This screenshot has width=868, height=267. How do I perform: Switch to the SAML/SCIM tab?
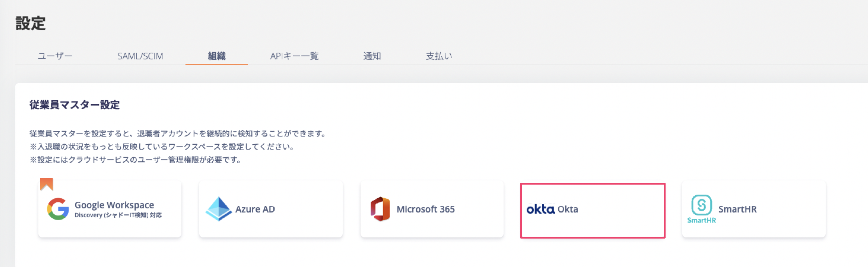click(x=140, y=56)
